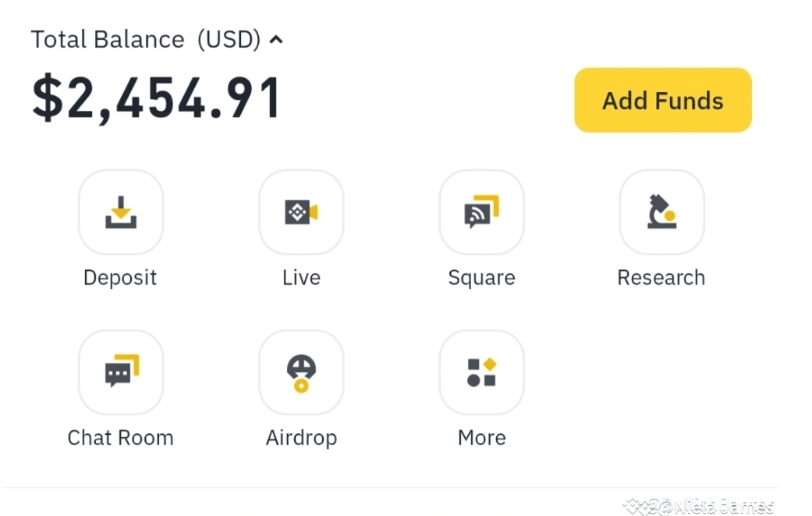Open the Airdrop parachute icon
The width and height of the screenshot is (812, 516).
[301, 372]
